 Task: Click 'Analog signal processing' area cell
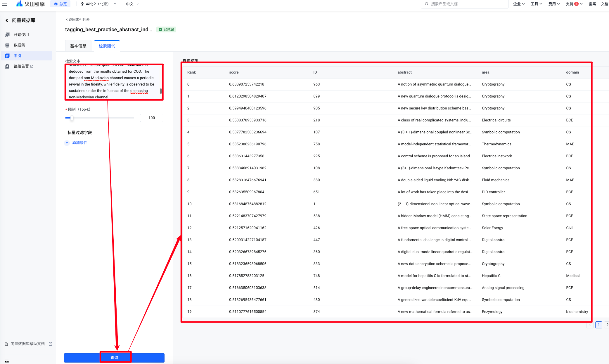tap(503, 288)
